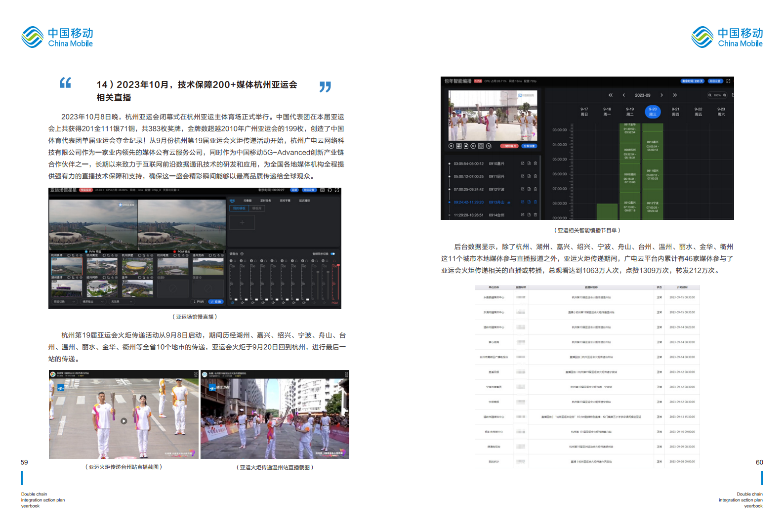Click the PVW button

pyautogui.click(x=199, y=302)
